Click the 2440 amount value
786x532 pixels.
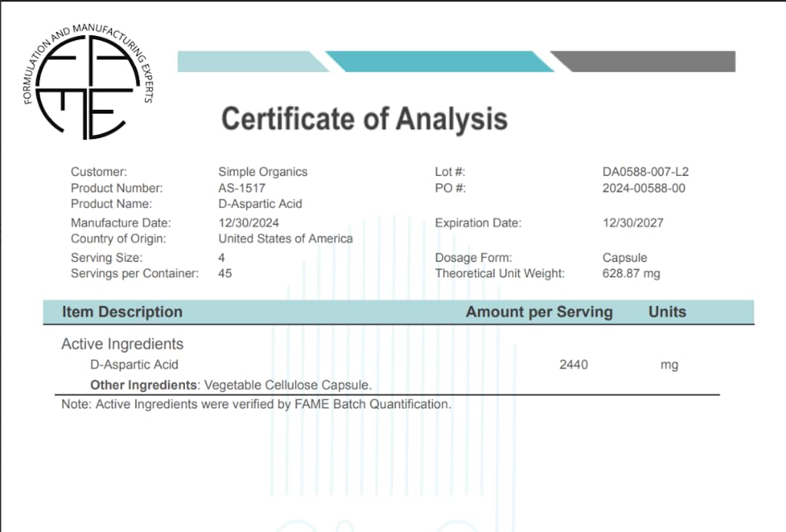(x=573, y=365)
